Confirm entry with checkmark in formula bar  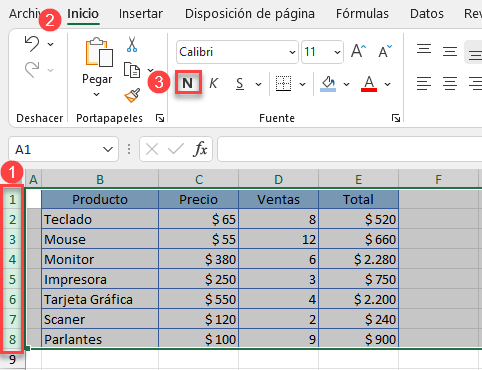point(176,149)
